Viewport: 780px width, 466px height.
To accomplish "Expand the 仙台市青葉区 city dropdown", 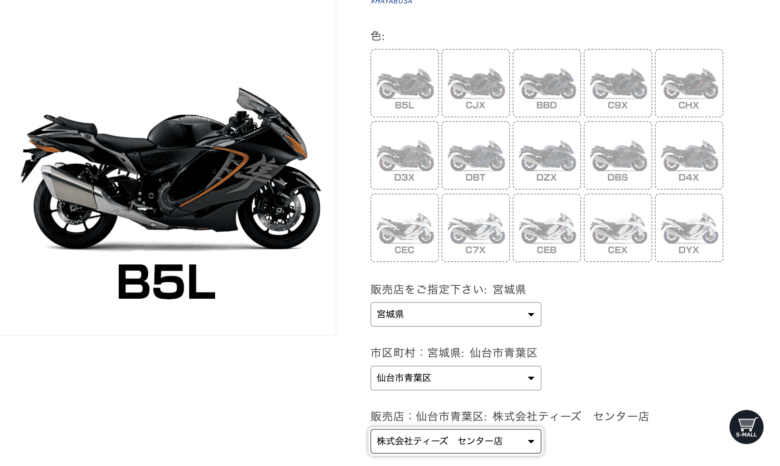I will tap(456, 378).
